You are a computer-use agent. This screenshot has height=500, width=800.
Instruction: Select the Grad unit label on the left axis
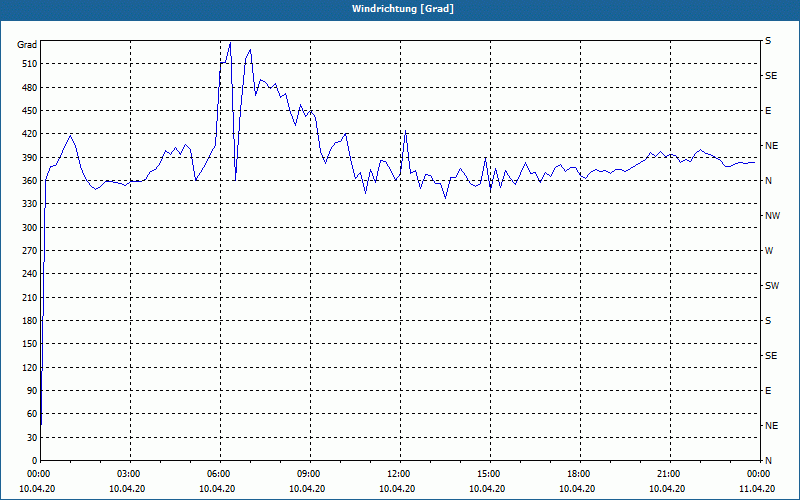pyautogui.click(x=27, y=45)
